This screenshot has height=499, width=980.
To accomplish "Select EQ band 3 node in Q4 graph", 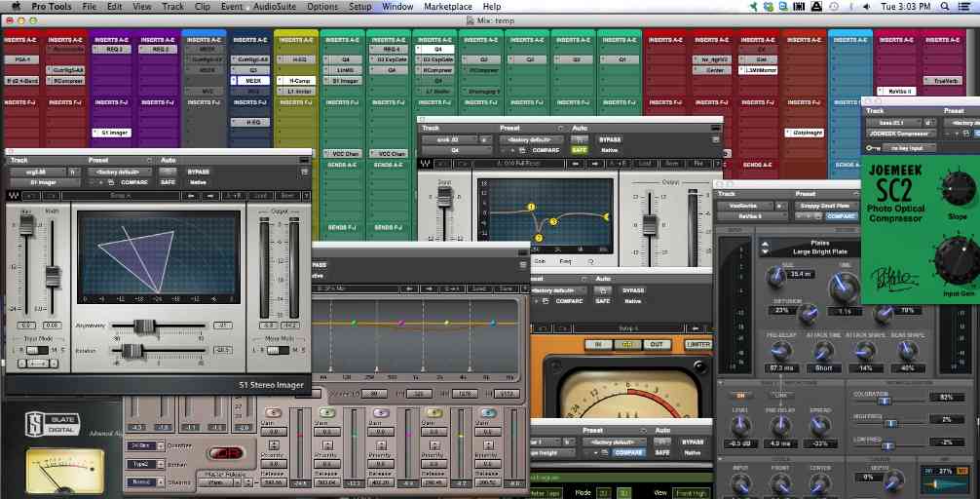I will (553, 221).
